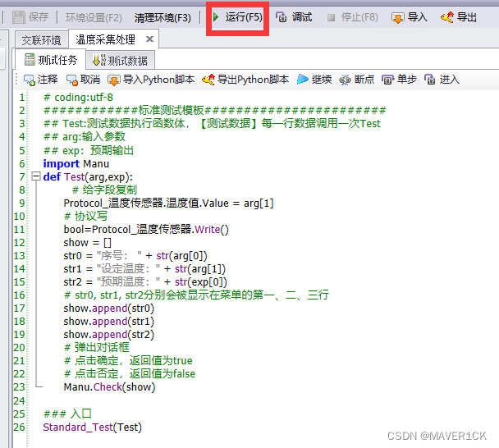The image size is (499, 448).
Task: Click the 继续 text label
Action: pyautogui.click(x=322, y=80)
